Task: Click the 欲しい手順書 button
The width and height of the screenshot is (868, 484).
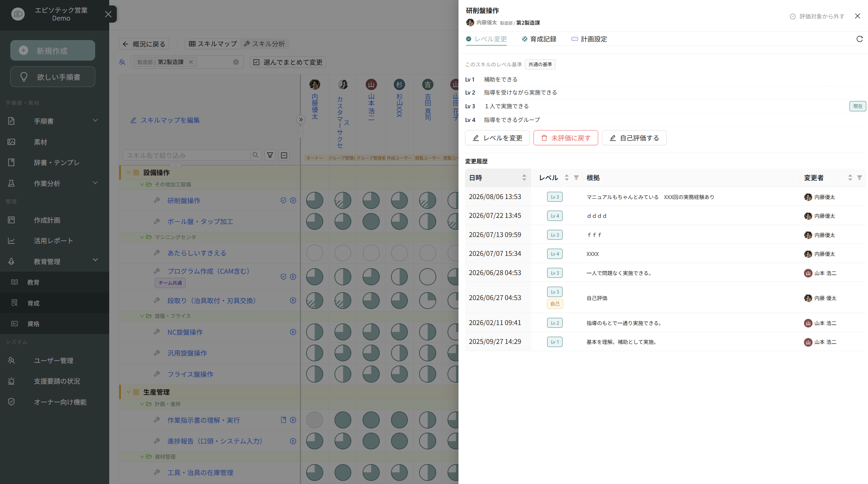Action: 53,77
